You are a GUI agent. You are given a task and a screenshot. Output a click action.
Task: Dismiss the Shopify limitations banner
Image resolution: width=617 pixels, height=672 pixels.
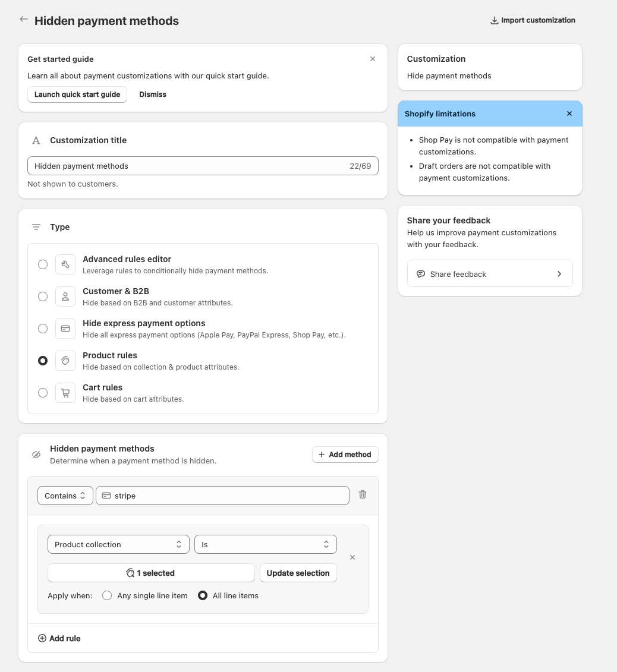coord(569,113)
